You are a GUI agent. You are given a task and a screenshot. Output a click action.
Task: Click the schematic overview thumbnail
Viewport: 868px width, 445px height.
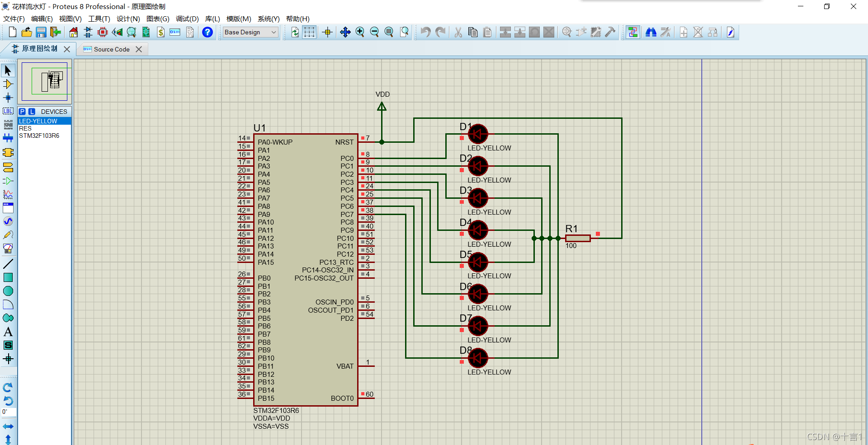pyautogui.click(x=45, y=82)
